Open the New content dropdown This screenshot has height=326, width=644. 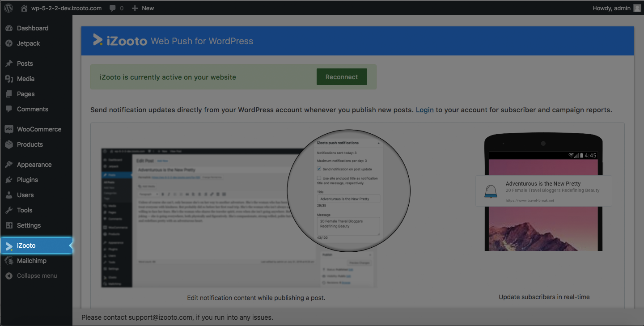143,8
